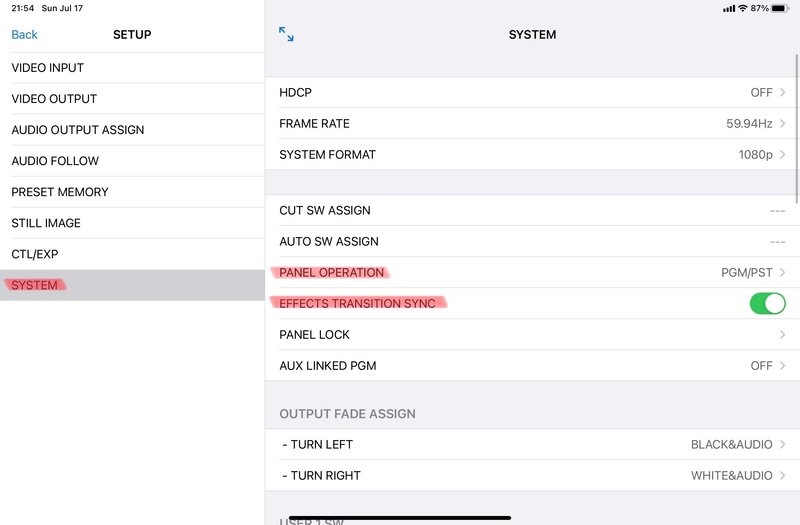This screenshot has height=525, width=800.
Task: Open Panel Operation PGM/PST options
Action: coord(782,272)
